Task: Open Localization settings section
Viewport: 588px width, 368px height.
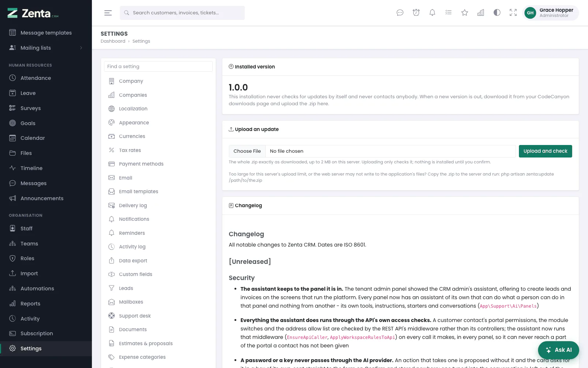Action: point(158,109)
